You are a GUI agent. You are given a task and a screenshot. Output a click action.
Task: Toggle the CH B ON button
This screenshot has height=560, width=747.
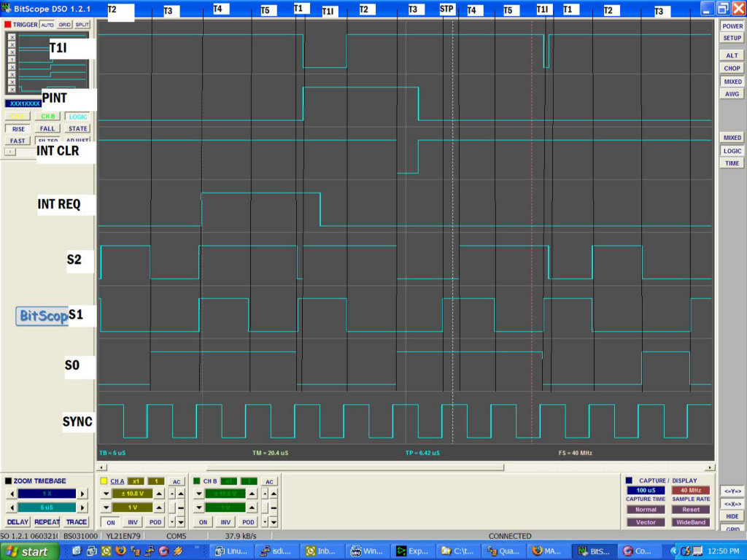tap(203, 522)
